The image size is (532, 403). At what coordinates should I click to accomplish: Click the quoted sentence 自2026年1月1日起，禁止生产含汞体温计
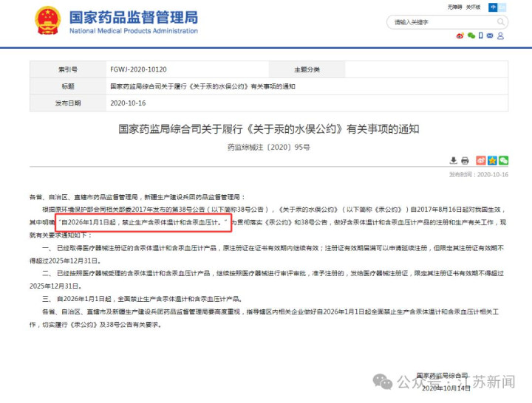143,223
